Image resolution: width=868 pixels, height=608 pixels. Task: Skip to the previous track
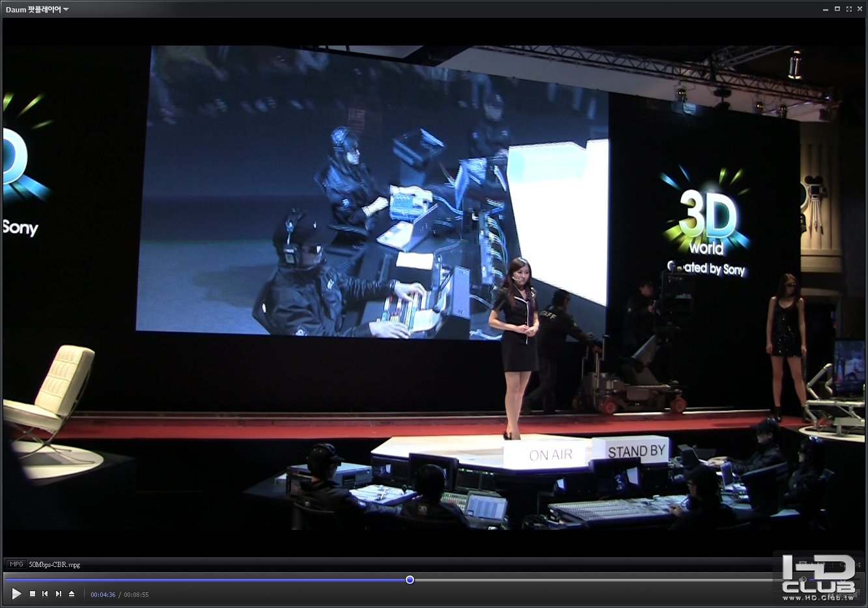point(45,594)
